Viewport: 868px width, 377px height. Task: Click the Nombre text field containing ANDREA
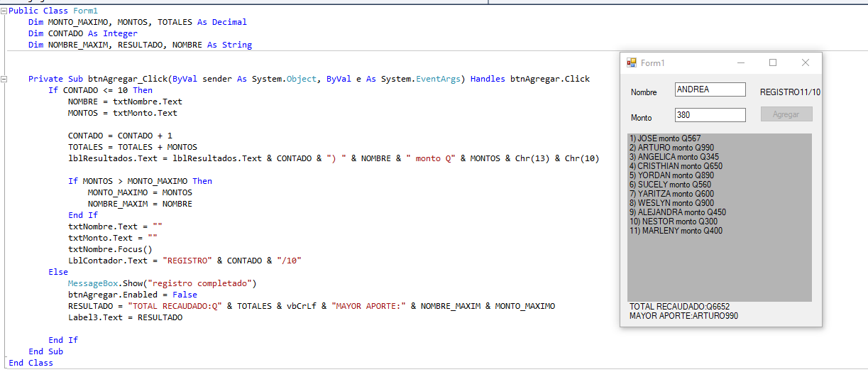click(x=710, y=89)
